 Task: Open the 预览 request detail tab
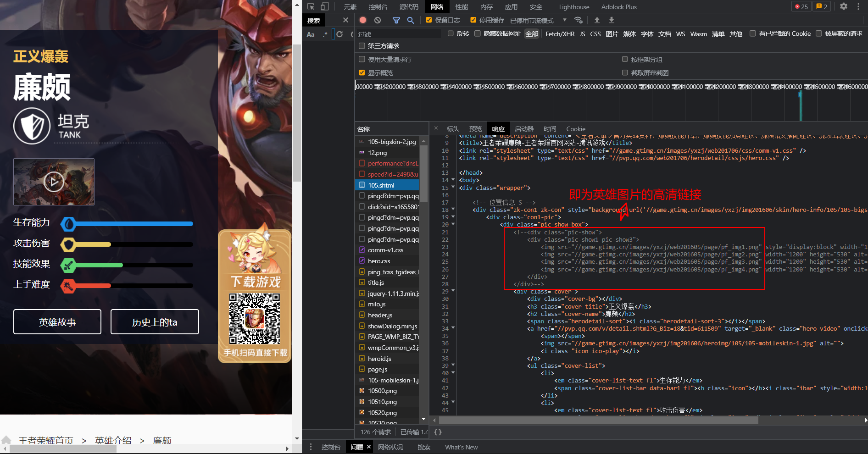pyautogui.click(x=475, y=129)
